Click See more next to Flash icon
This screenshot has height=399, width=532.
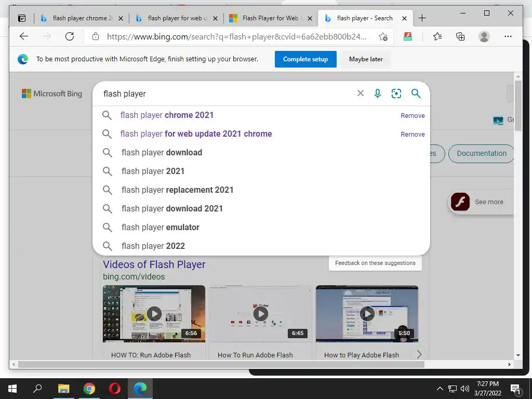point(489,202)
